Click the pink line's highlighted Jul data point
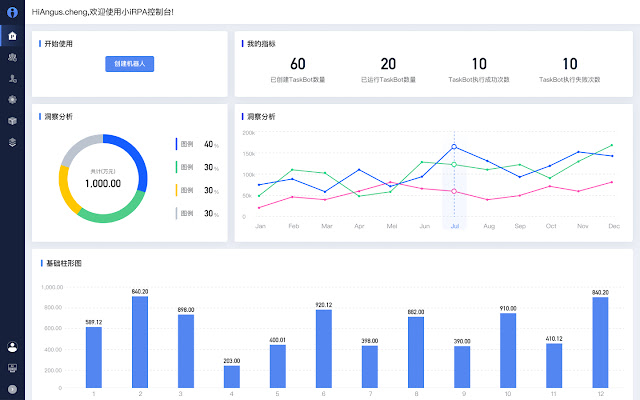 click(x=454, y=191)
